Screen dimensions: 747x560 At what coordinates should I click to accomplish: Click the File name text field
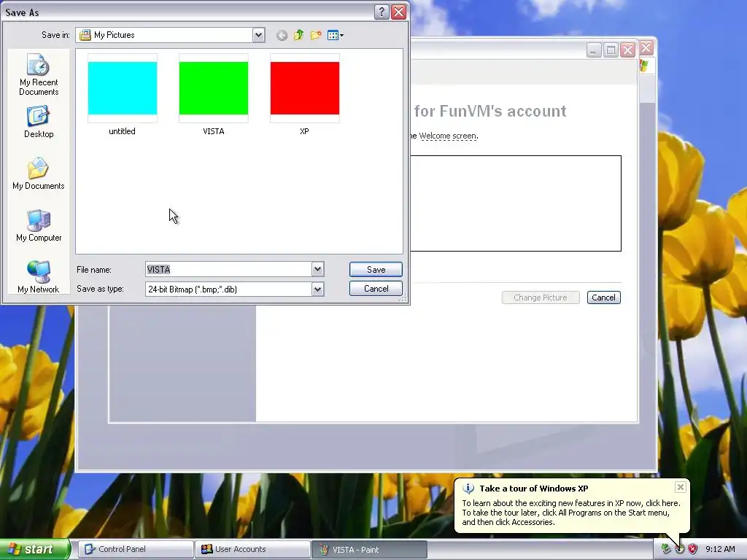click(228, 270)
